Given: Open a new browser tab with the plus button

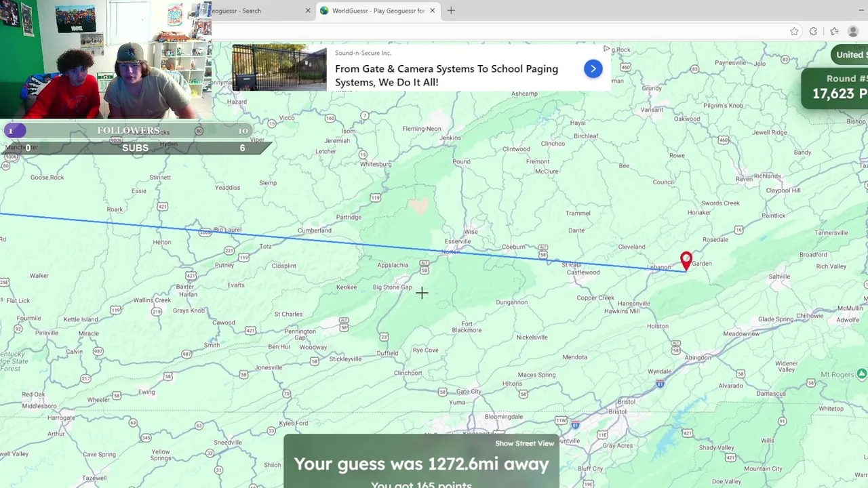Looking at the screenshot, I should point(451,11).
